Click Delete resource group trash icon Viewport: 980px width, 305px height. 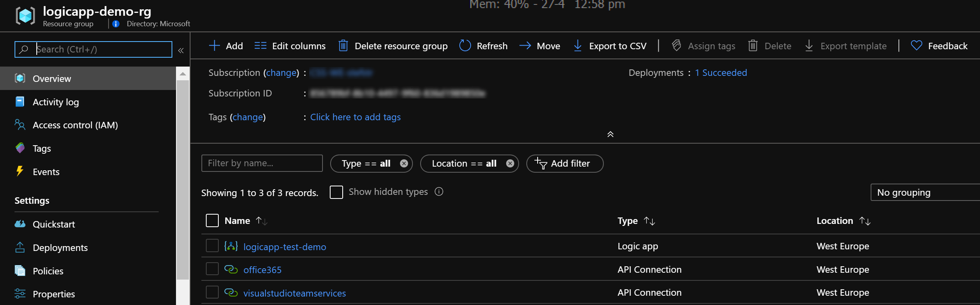[x=343, y=46]
